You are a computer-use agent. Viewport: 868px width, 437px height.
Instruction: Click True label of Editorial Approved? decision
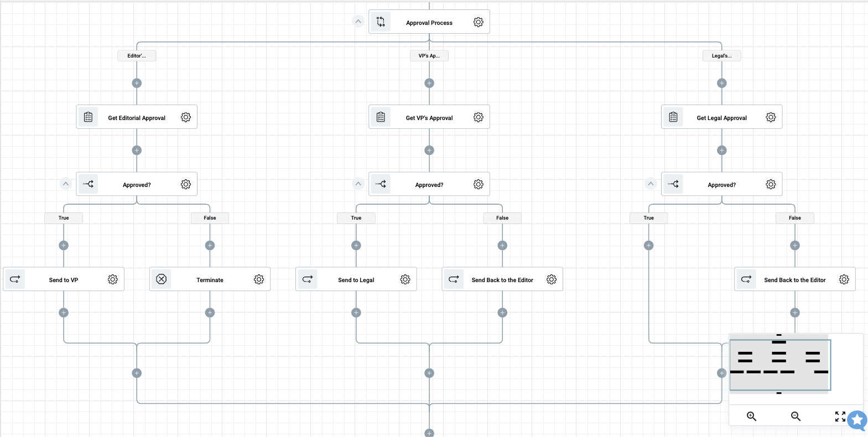64,218
